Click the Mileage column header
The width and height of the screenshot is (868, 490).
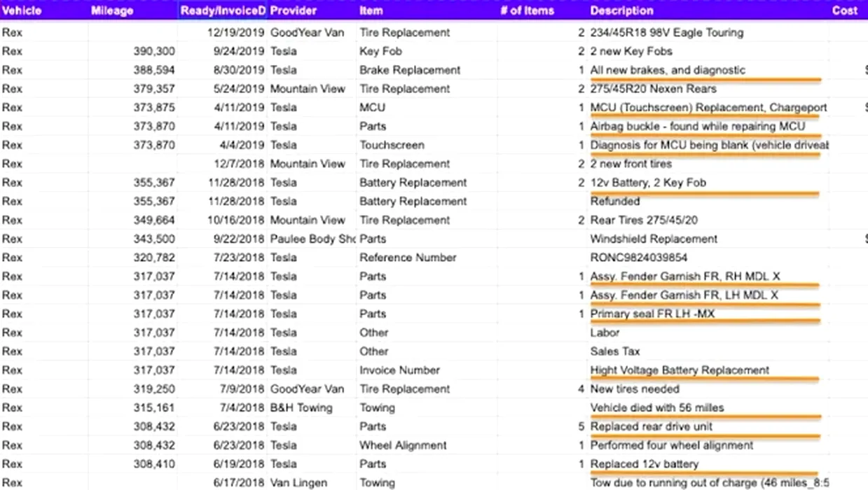pos(112,10)
